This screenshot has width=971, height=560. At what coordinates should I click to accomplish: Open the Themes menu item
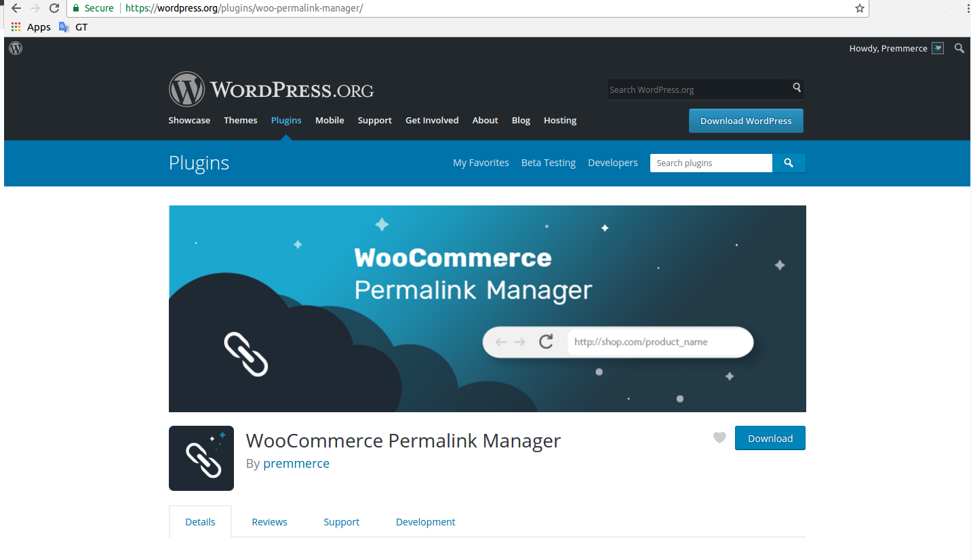(x=241, y=120)
